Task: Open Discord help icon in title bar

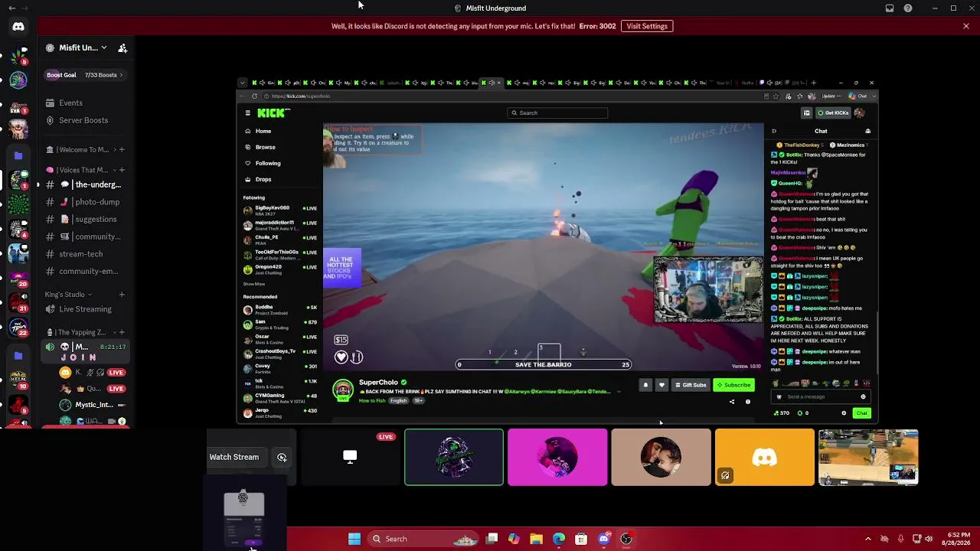Action: pyautogui.click(x=908, y=8)
